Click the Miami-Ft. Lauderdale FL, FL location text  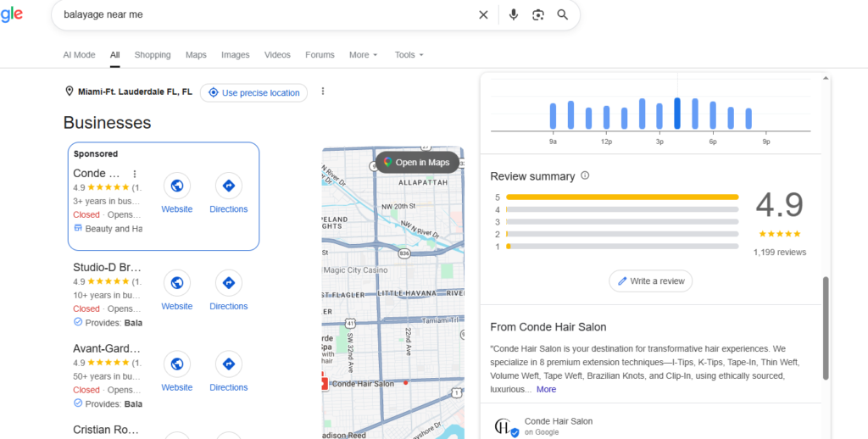coord(135,92)
